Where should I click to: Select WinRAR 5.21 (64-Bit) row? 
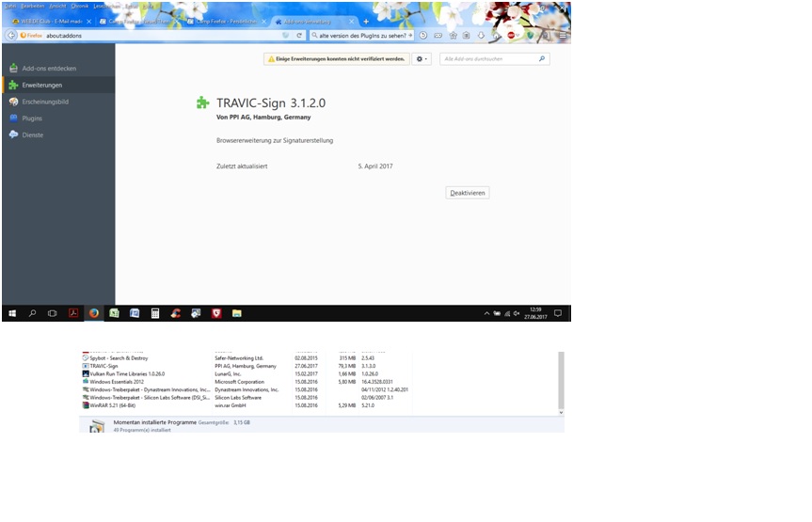pos(246,405)
